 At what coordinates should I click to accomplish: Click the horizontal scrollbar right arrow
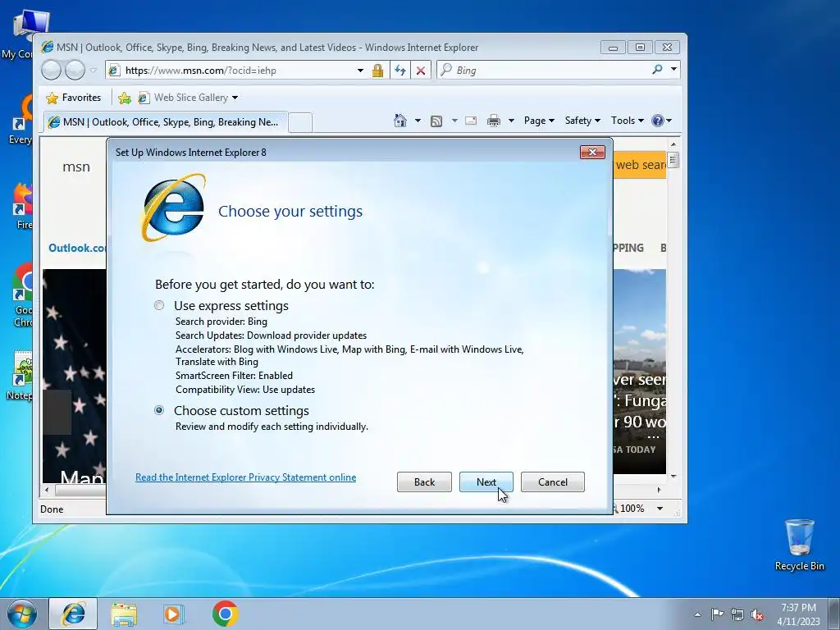coord(659,490)
